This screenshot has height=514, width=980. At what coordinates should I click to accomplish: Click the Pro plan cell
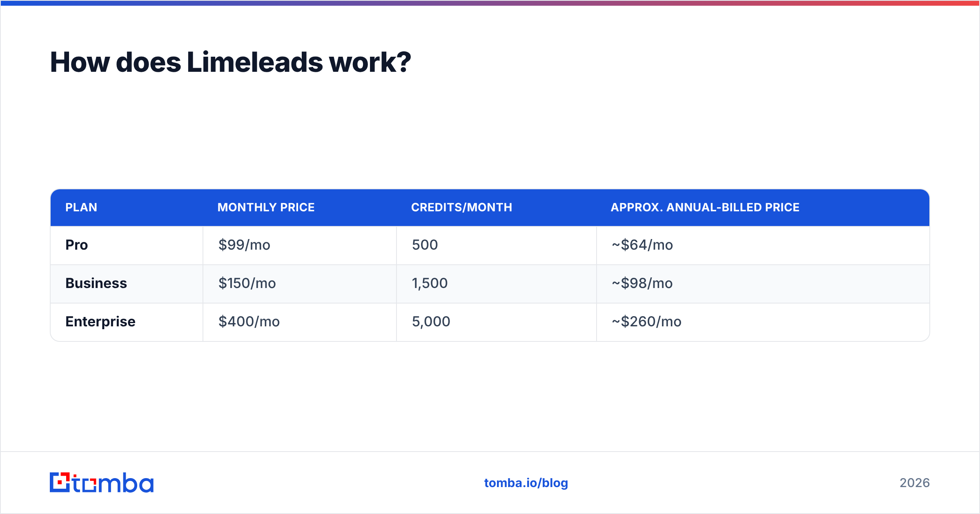coord(127,245)
